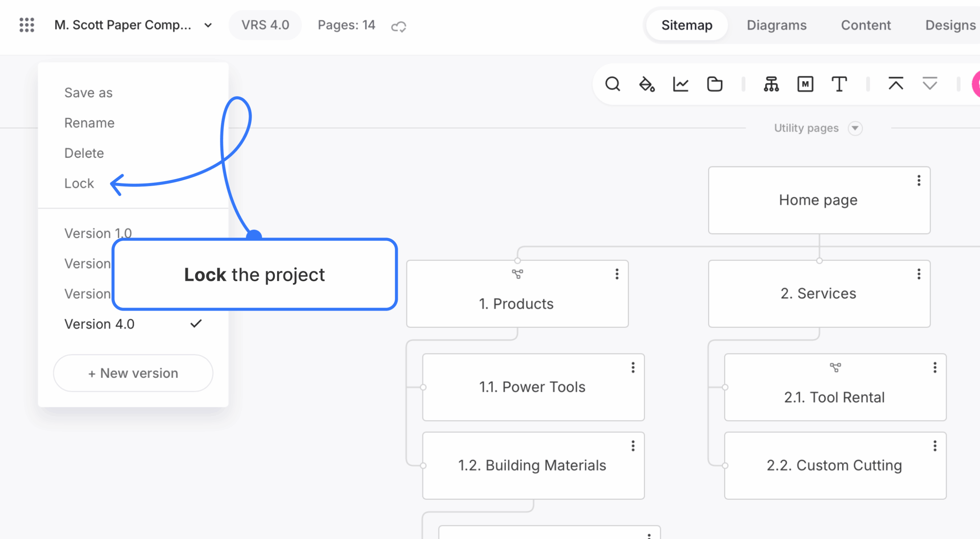Choose Rename from the project menu

[x=89, y=123]
